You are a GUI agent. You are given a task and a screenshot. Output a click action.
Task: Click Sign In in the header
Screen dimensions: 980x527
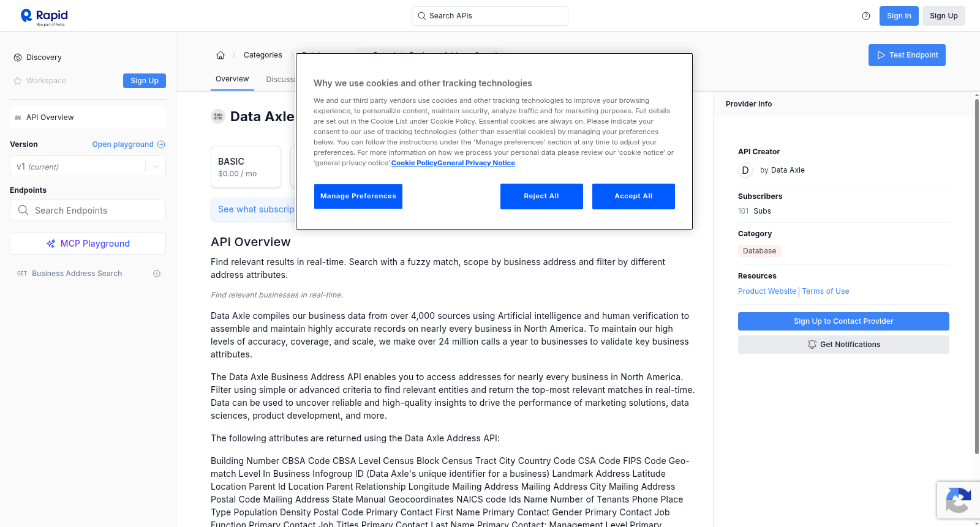(x=899, y=16)
